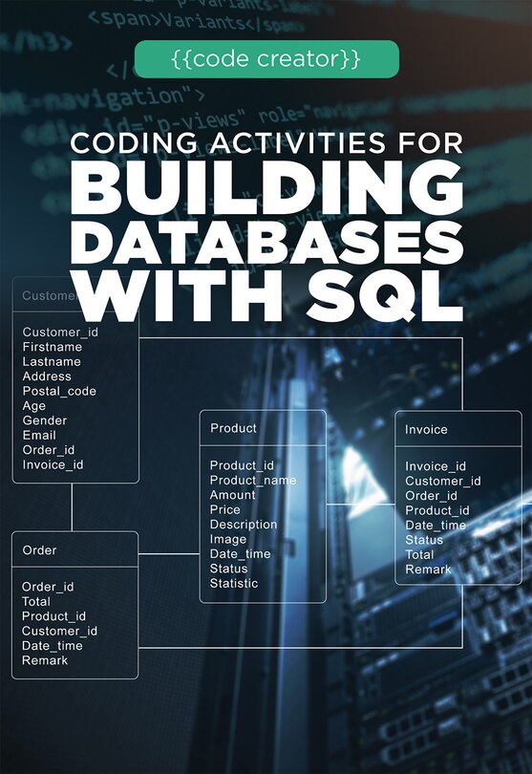Click "Order_id" in the Order table

(48, 587)
